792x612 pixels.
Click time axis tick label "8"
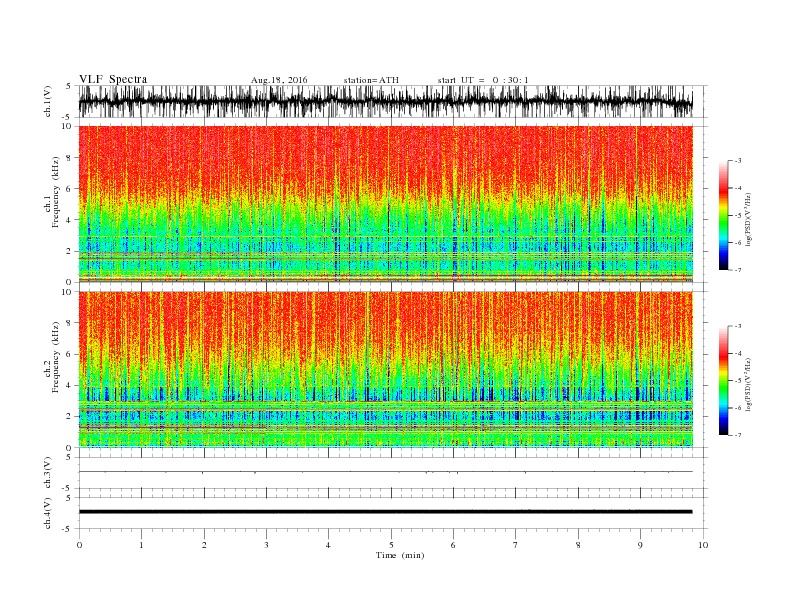point(578,545)
